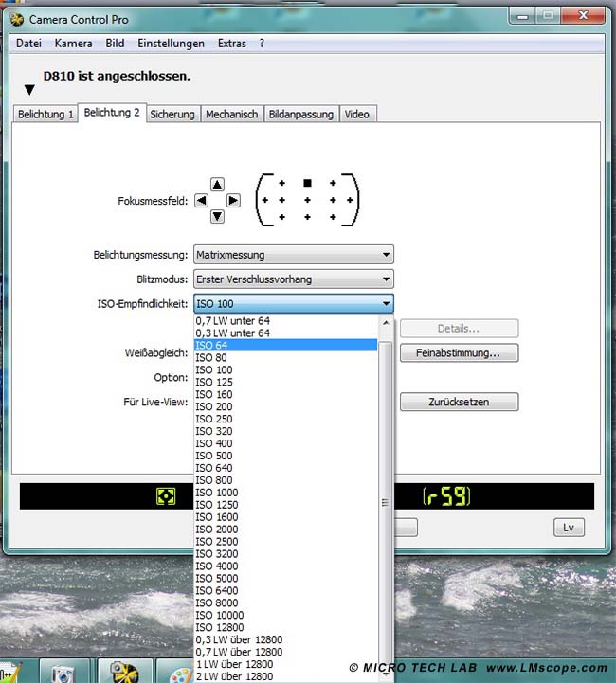Open the Einstellungen menu
Image resolution: width=616 pixels, height=683 pixels.
[171, 44]
